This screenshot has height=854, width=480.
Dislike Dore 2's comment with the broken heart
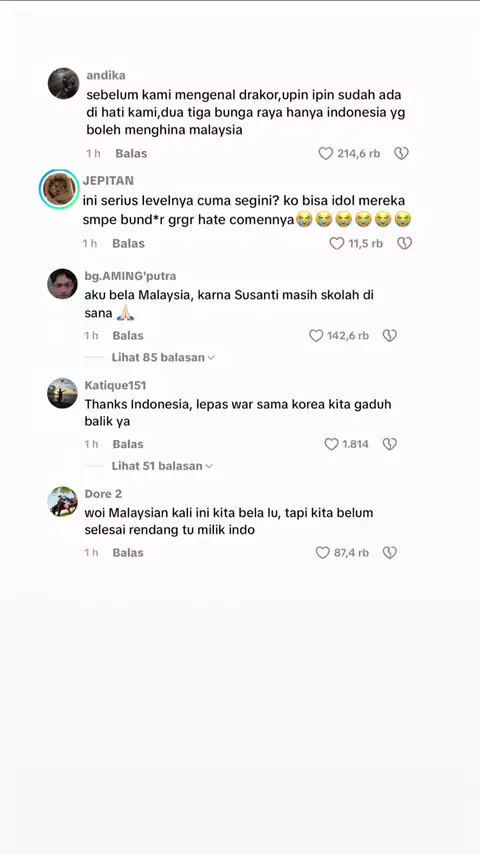click(390, 553)
